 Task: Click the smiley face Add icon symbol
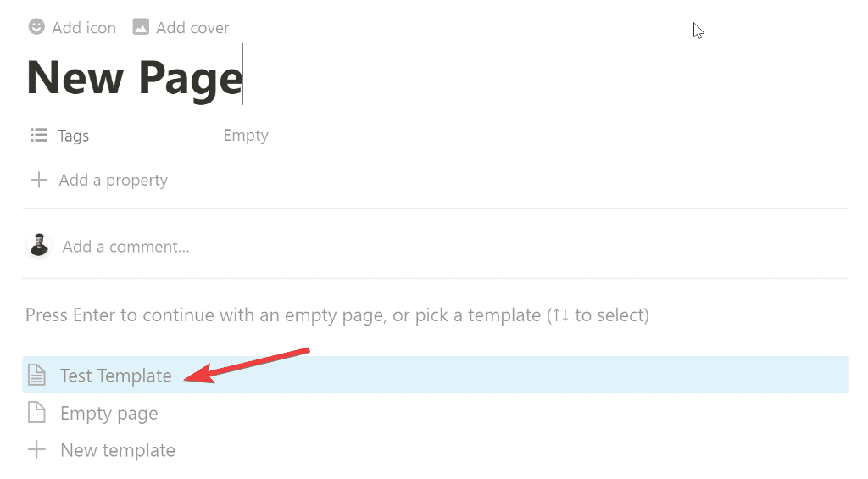36,27
